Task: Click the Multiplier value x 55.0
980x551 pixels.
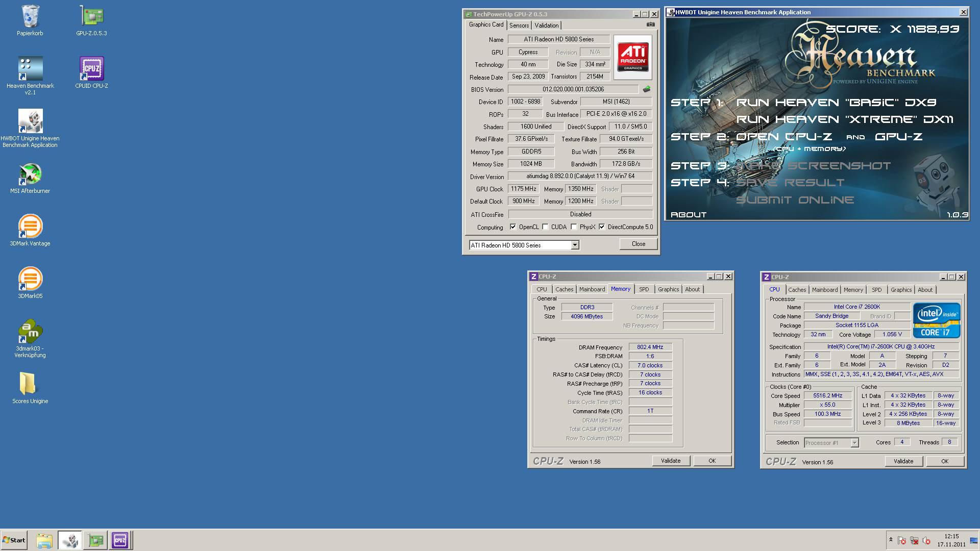Action: (827, 405)
